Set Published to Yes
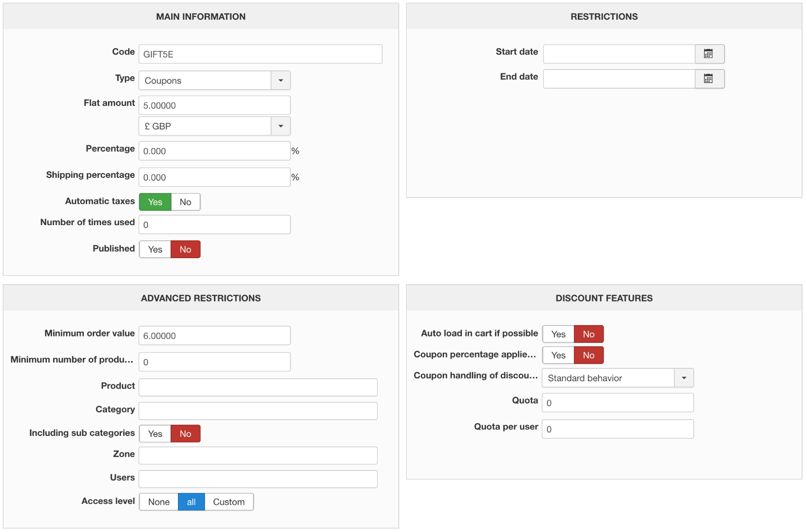Image resolution: width=807 pixels, height=532 pixels. (x=155, y=249)
